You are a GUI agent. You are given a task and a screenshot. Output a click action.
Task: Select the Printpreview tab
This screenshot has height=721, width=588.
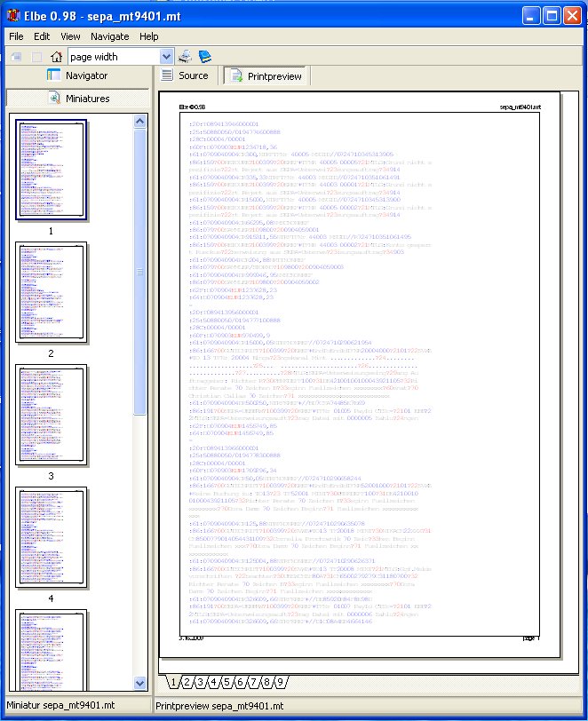point(266,76)
